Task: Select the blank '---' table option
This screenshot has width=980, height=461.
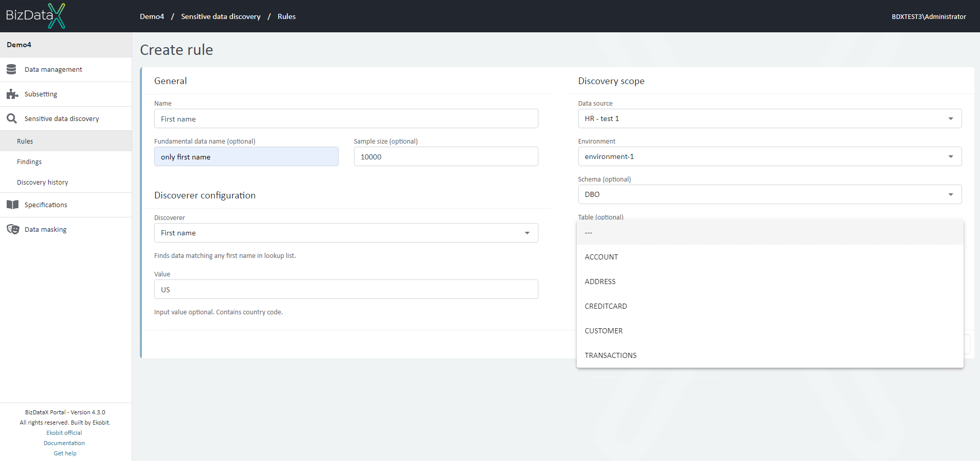Action: 770,232
